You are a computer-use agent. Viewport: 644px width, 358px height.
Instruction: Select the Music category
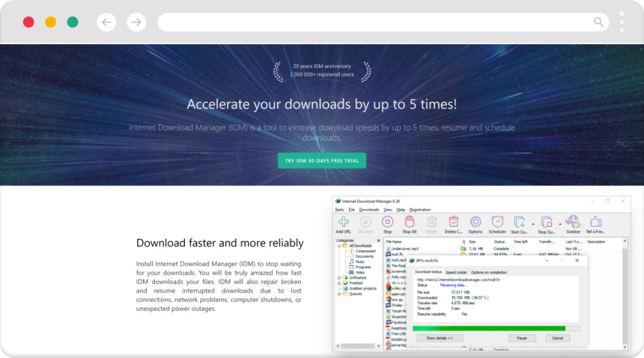coord(360,262)
